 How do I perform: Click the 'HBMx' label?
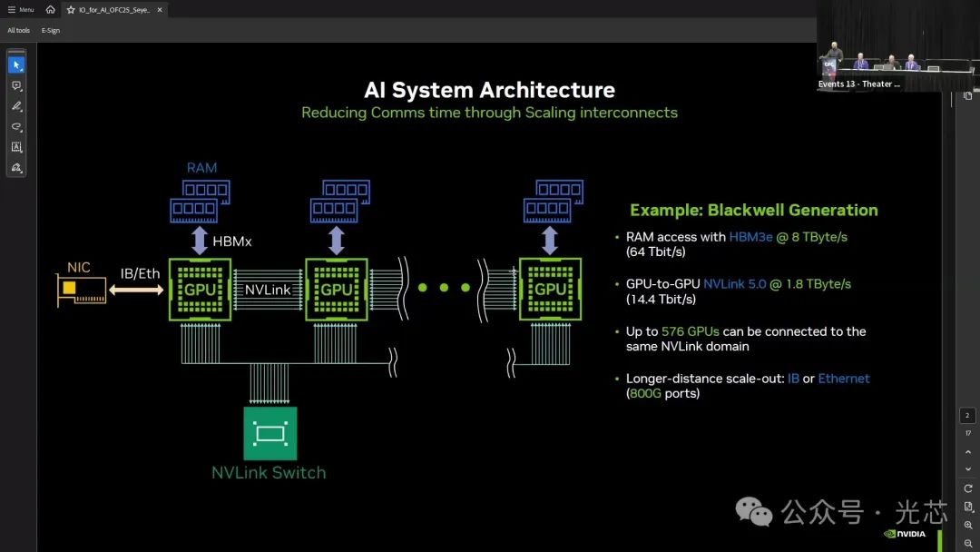[232, 241]
